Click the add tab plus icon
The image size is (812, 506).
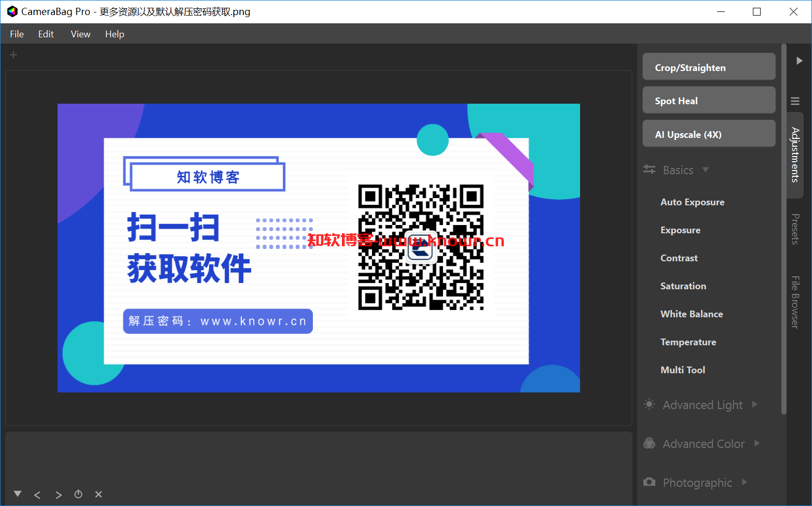coord(13,55)
